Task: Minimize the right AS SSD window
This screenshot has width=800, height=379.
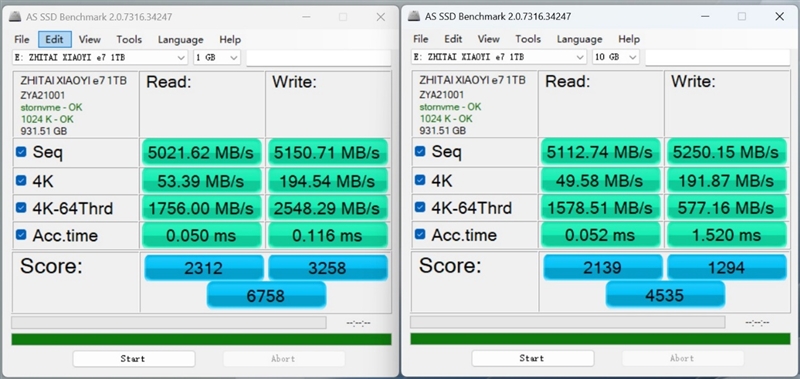Action: coord(705,16)
